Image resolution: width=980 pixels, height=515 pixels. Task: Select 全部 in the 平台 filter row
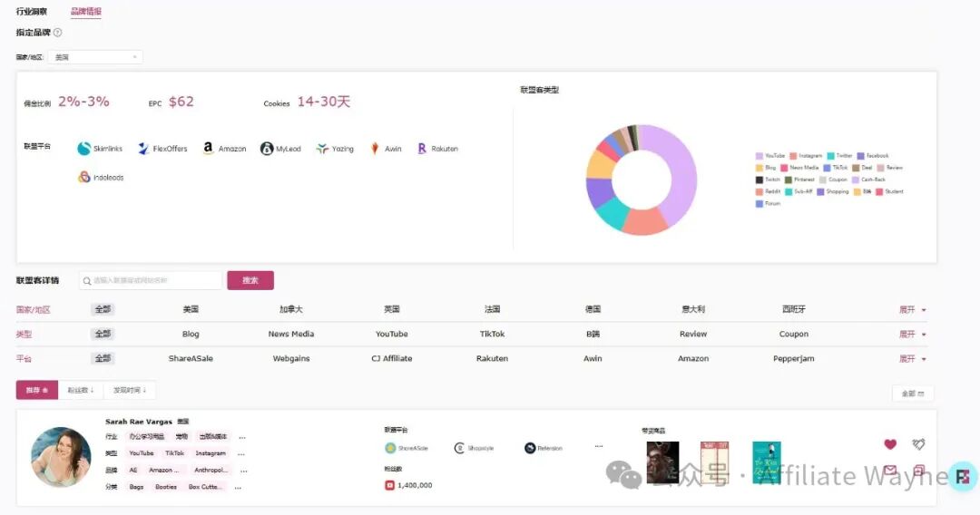(103, 358)
